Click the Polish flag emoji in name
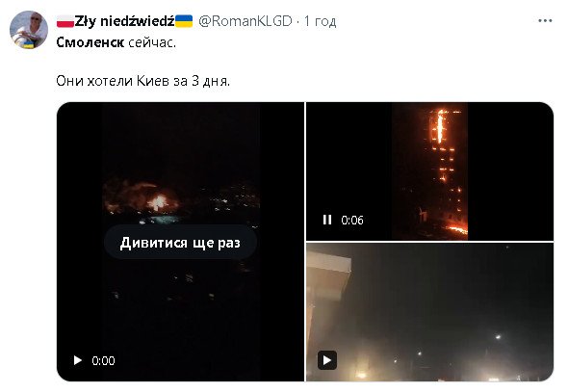This screenshot has height=392, width=568. point(65,21)
